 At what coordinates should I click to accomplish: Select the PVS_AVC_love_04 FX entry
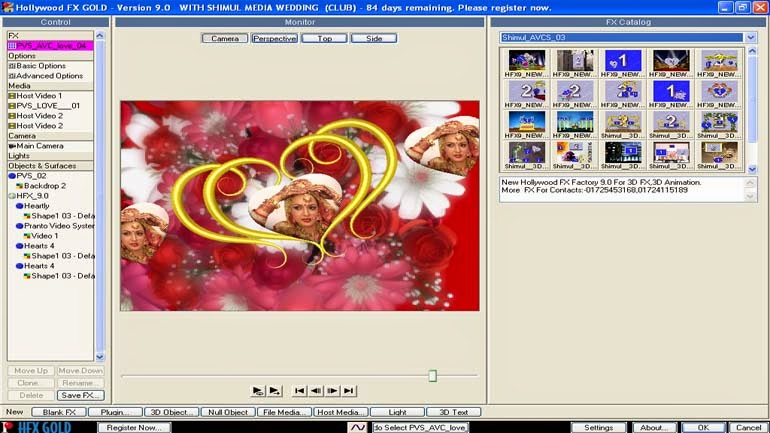50,46
